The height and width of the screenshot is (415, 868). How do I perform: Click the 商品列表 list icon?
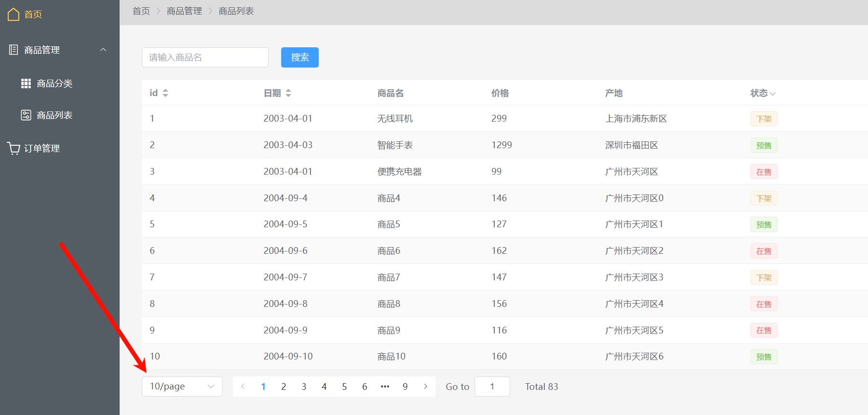click(x=26, y=115)
